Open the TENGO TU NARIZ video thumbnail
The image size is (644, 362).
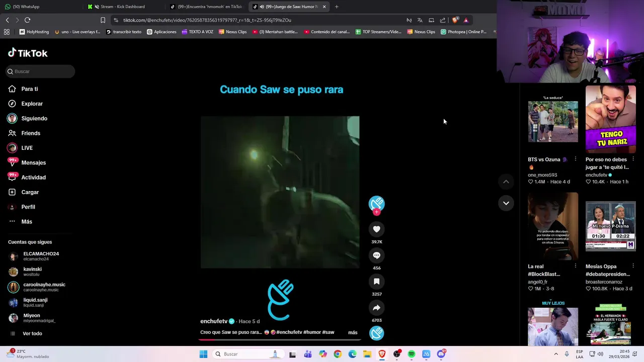click(611, 120)
